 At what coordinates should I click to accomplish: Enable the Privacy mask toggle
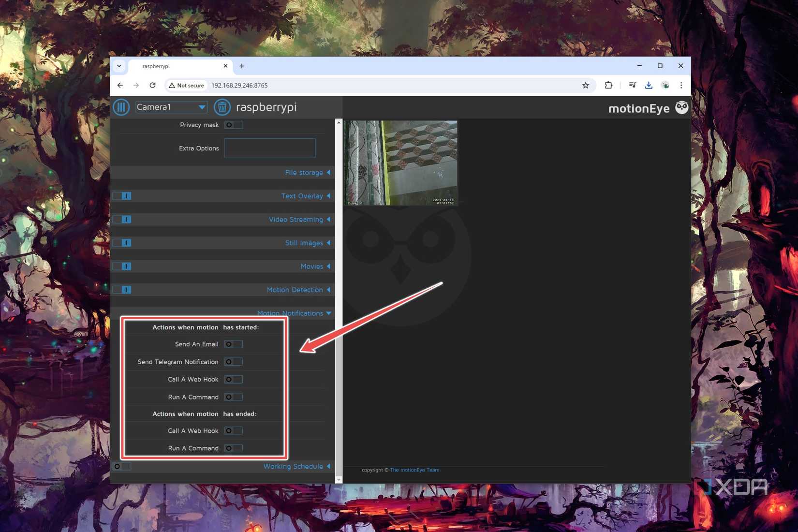pos(233,125)
